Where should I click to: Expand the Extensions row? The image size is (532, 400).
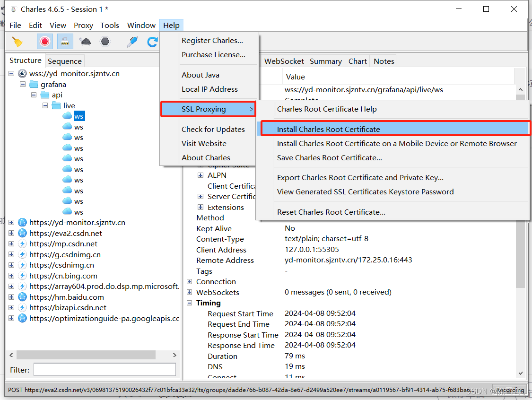click(201, 207)
